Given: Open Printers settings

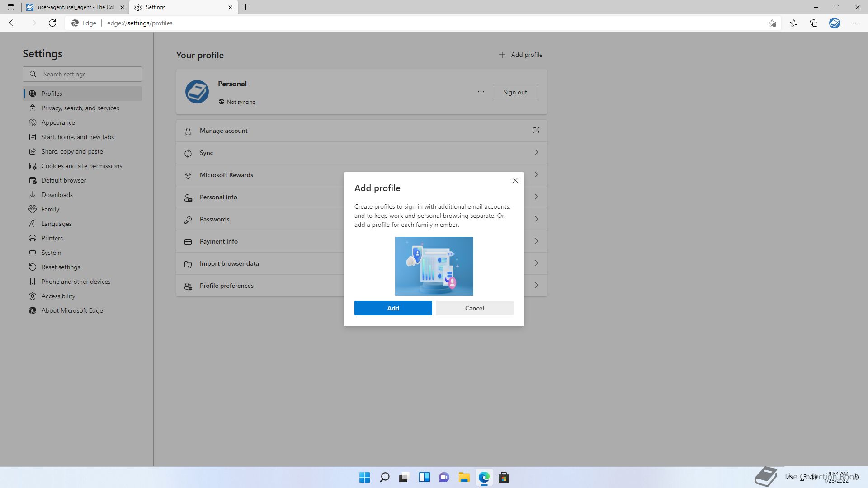Looking at the screenshot, I should point(82,238).
